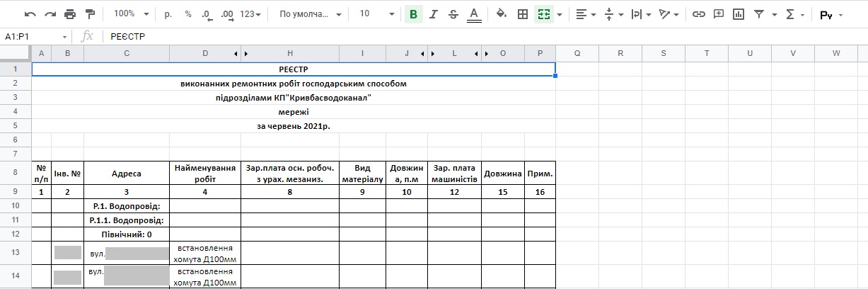Expand text rotation dropdown arrow
The height and width of the screenshot is (289, 868).
click(x=676, y=15)
